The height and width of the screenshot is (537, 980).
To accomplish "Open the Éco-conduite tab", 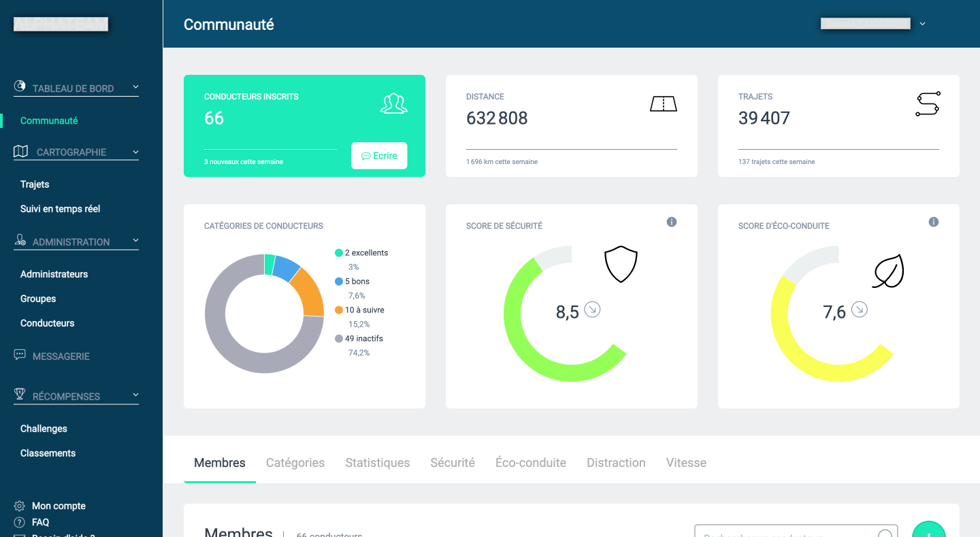I will (x=531, y=463).
